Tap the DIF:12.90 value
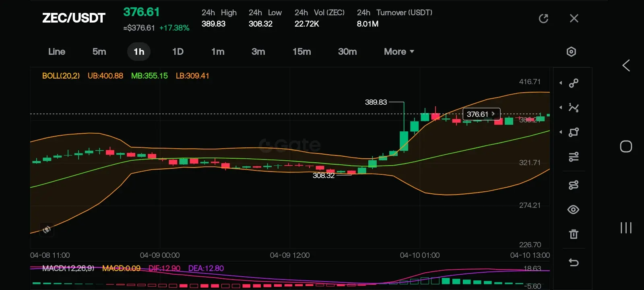This screenshot has height=290, width=644. (164, 268)
